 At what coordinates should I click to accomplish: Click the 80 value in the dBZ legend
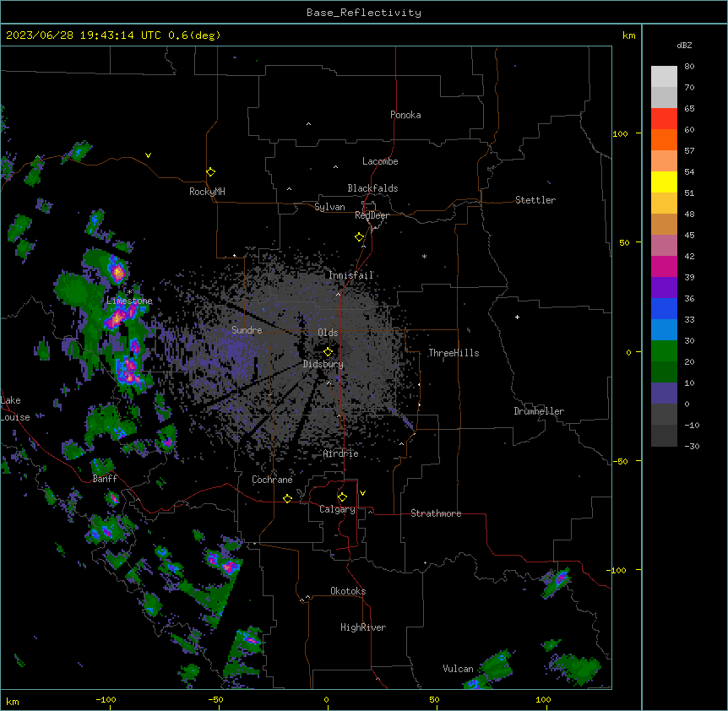[x=689, y=67]
